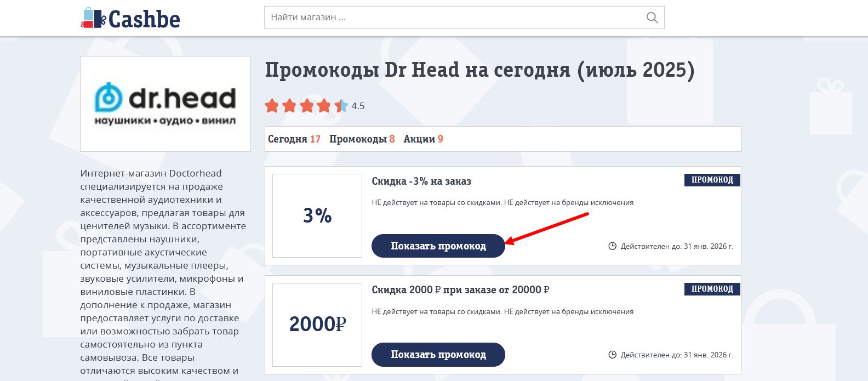Show promo code for 2000 ₽ discount
The height and width of the screenshot is (381, 868).
coord(438,355)
